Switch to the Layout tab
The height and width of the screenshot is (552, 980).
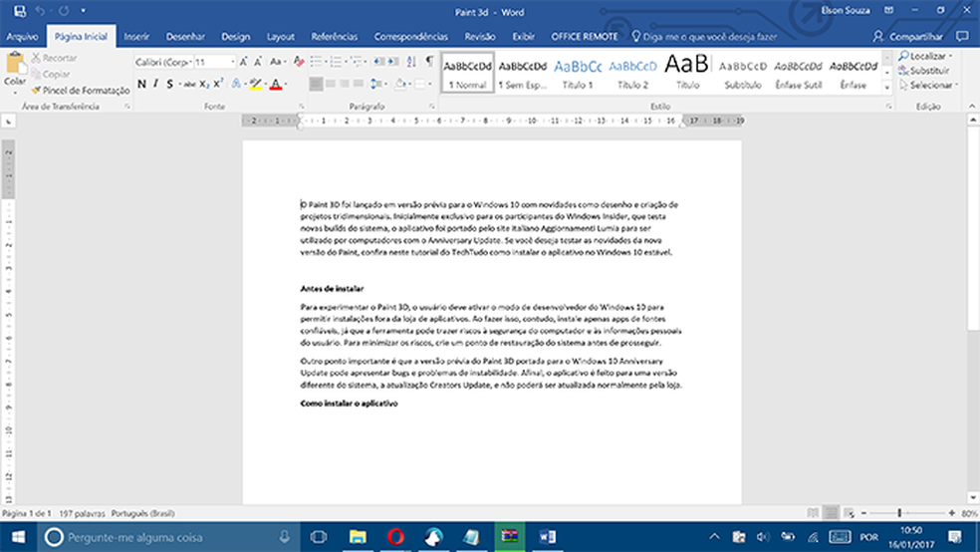click(281, 36)
